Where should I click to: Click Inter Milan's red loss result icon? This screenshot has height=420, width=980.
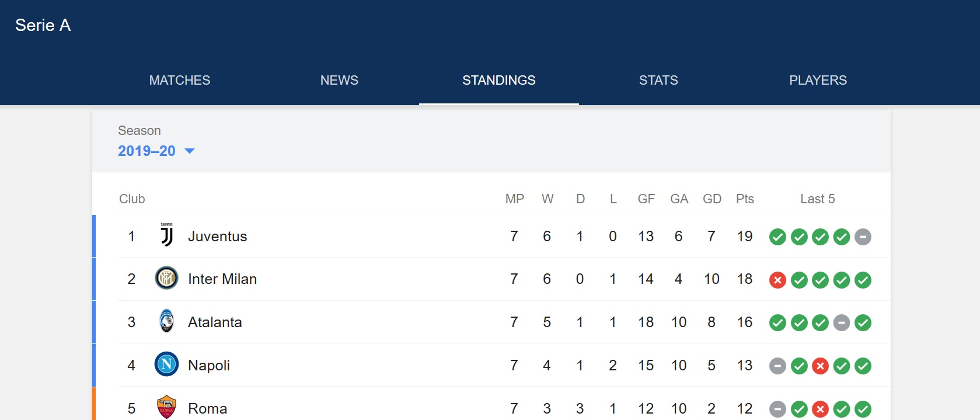(777, 280)
